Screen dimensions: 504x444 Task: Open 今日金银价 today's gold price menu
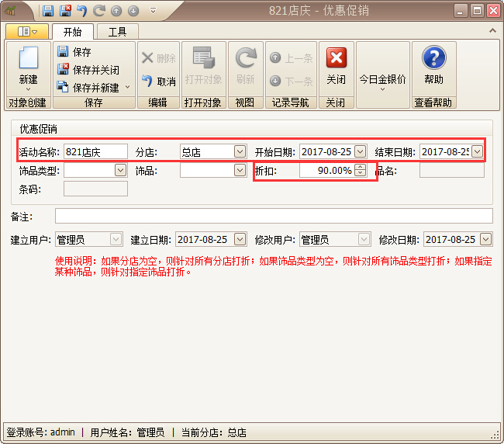tap(382, 79)
